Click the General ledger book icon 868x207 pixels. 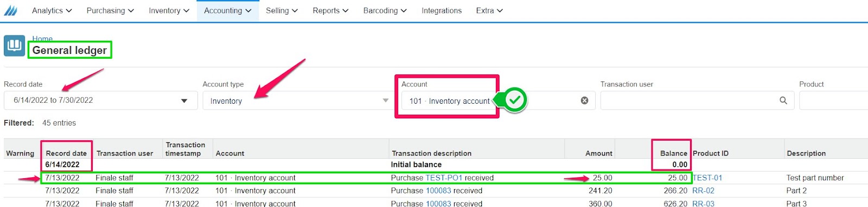click(x=14, y=46)
